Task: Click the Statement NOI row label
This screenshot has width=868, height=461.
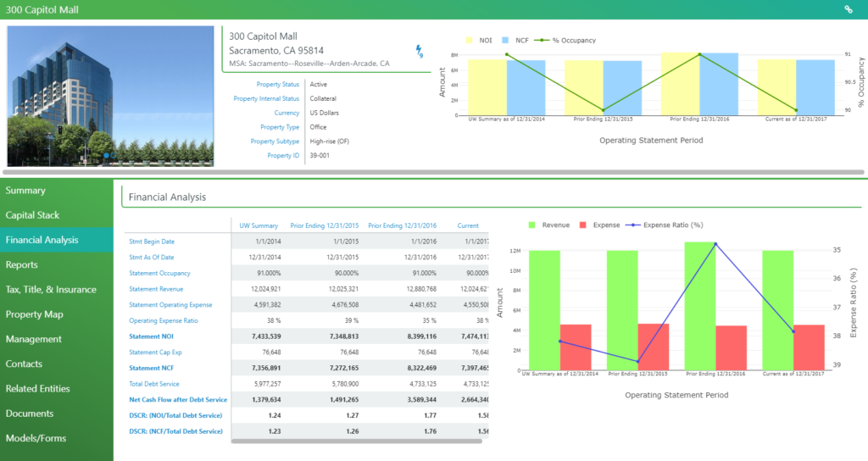Action: coord(151,336)
